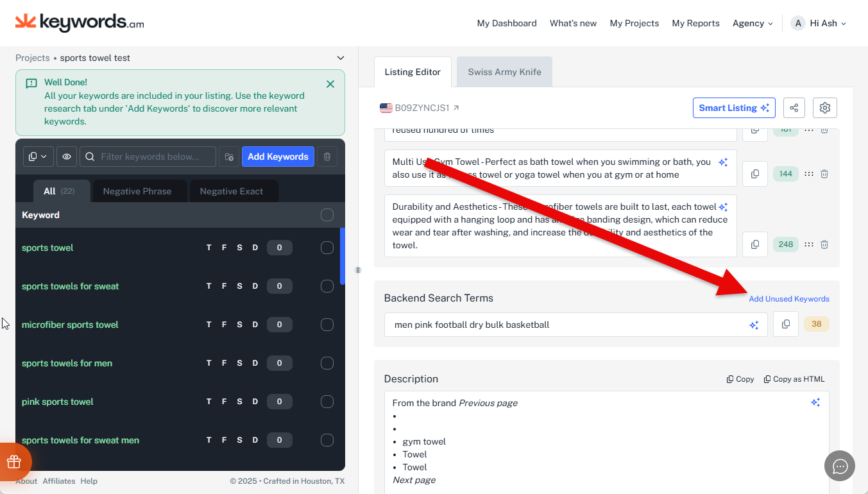Toggle keyword visibility eye icon

pyautogui.click(x=67, y=157)
